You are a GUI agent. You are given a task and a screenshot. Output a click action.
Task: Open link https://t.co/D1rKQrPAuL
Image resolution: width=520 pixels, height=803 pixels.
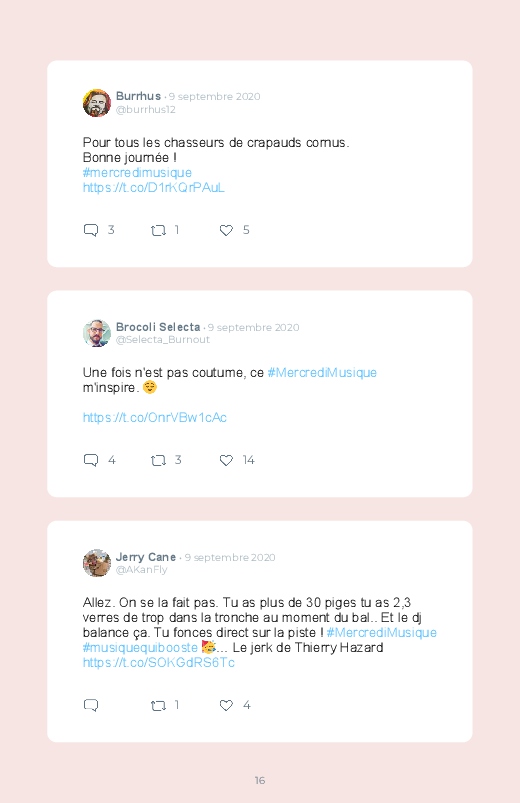pyautogui.click(x=154, y=187)
